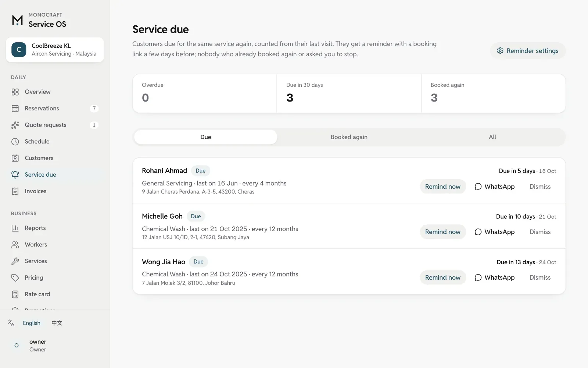The image size is (588, 368).
Task: Click the gear icon in Reminder settings
Action: [x=500, y=51]
